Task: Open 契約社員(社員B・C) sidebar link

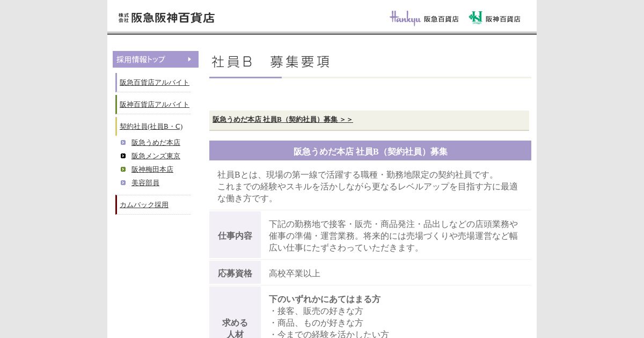Action: [151, 126]
